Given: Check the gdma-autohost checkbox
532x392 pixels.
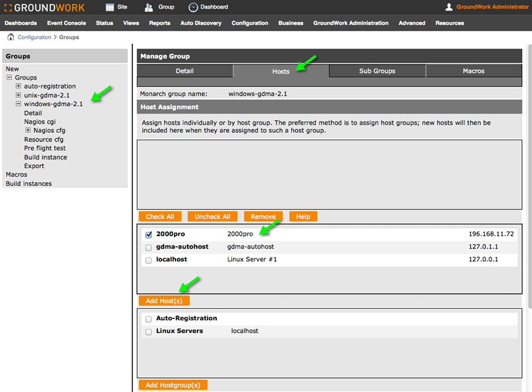Looking at the screenshot, I should tap(148, 248).
